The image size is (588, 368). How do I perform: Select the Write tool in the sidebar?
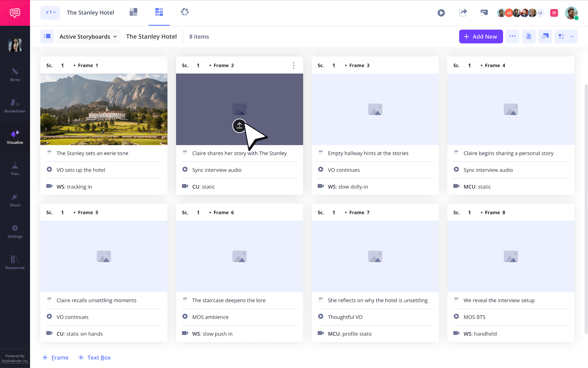15,74
